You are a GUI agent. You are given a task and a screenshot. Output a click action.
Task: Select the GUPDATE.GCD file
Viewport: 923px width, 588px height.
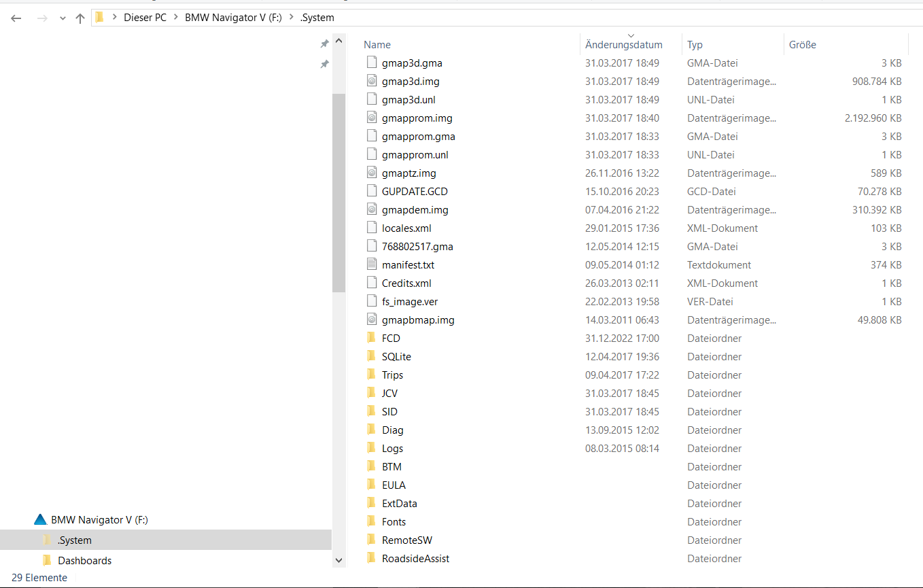[415, 191]
